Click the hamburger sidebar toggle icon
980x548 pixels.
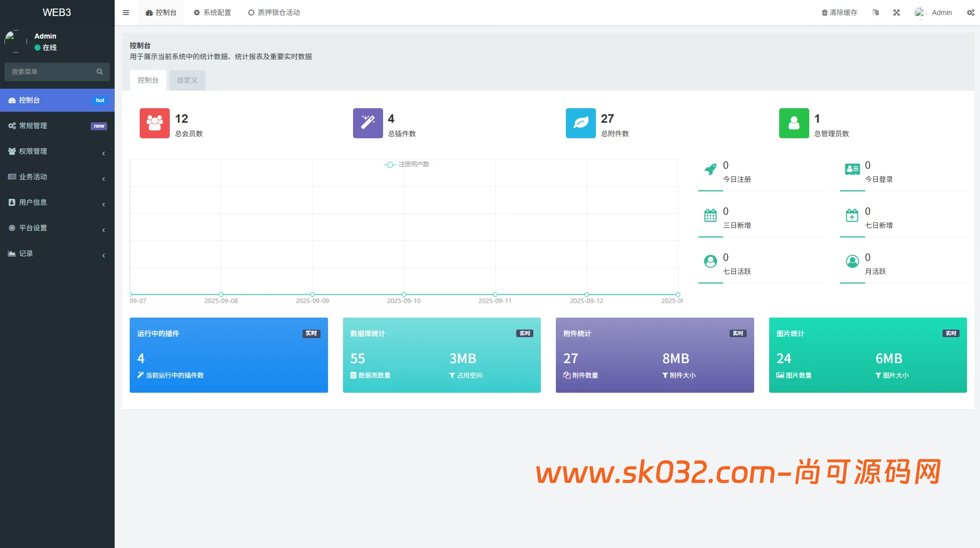click(x=126, y=13)
